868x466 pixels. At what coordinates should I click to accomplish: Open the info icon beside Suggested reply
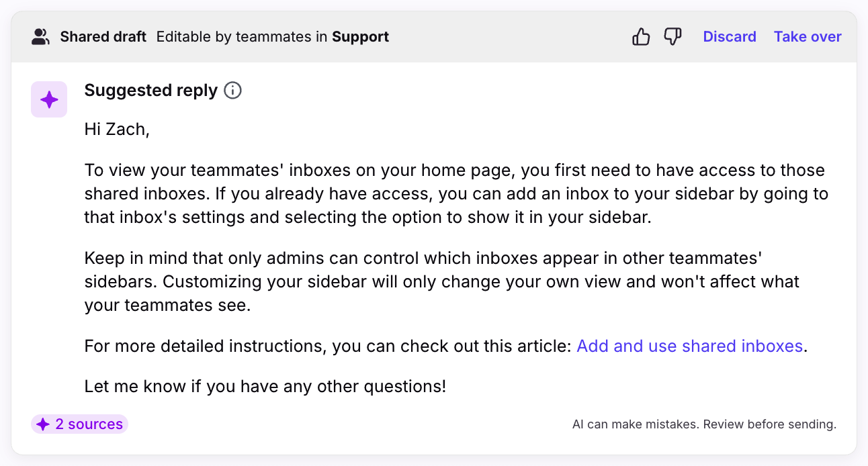tap(232, 91)
